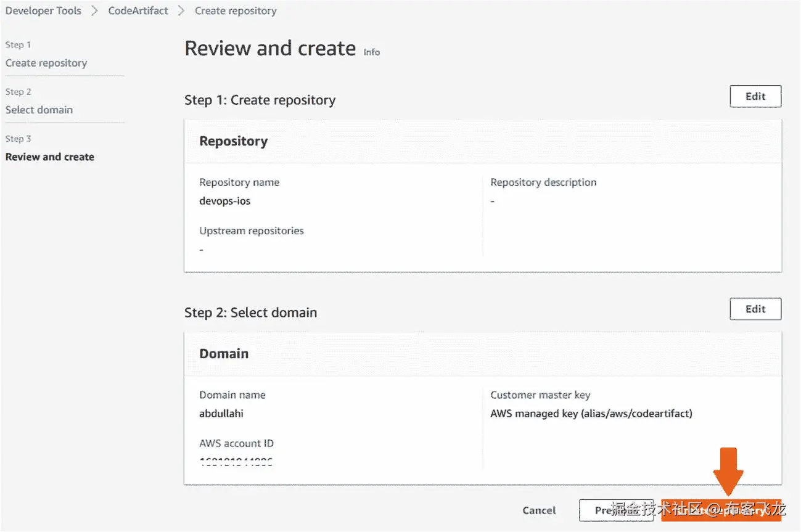
Task: Click the domain name value abdullahi
Action: 221,414
